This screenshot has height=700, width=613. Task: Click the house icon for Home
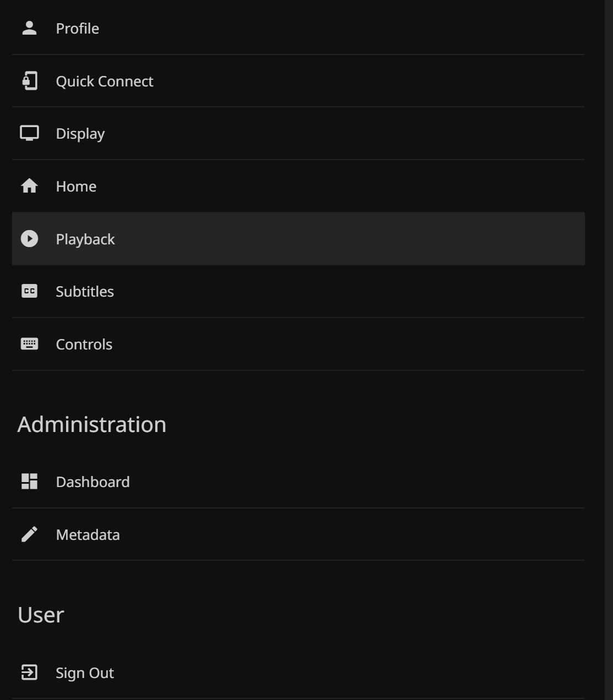pyautogui.click(x=29, y=186)
